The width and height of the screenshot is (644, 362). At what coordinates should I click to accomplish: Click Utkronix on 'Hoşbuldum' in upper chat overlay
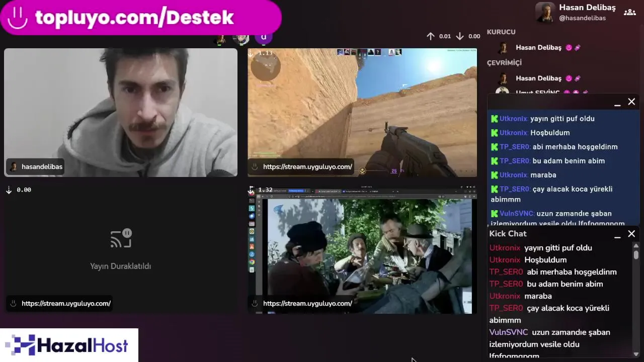514,133
